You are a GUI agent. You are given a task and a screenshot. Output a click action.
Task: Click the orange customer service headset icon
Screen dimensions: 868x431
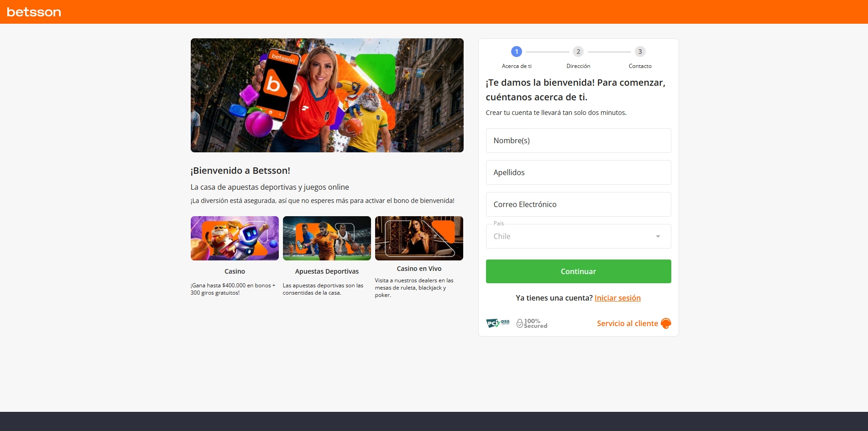click(666, 323)
